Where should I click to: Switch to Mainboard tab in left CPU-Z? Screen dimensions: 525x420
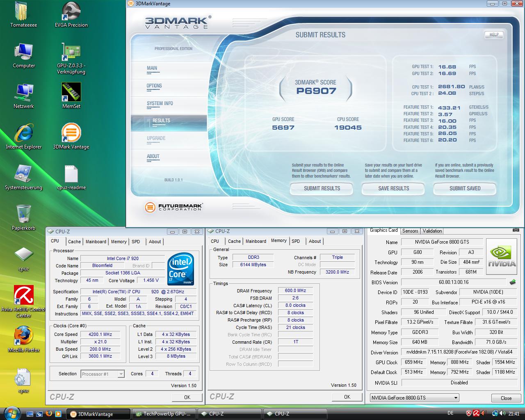point(96,242)
